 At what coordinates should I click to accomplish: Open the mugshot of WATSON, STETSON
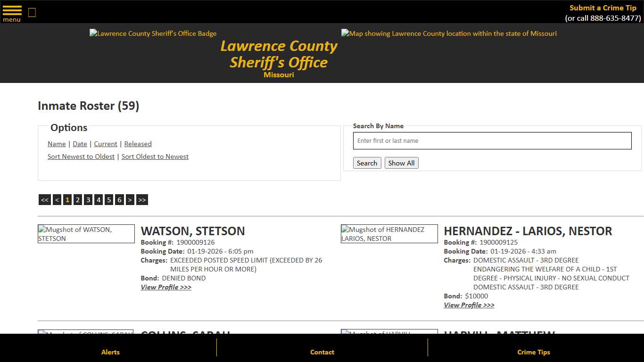[86, 234]
